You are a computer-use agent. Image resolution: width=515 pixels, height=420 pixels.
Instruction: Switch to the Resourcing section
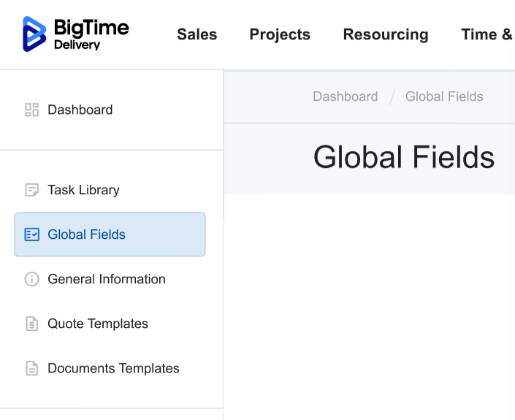[386, 34]
